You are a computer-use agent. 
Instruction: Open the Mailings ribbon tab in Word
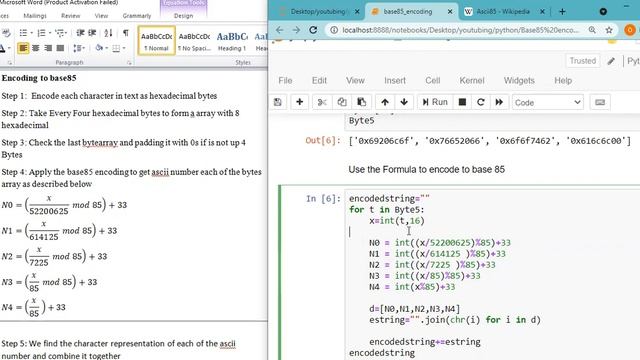[x=35, y=16]
